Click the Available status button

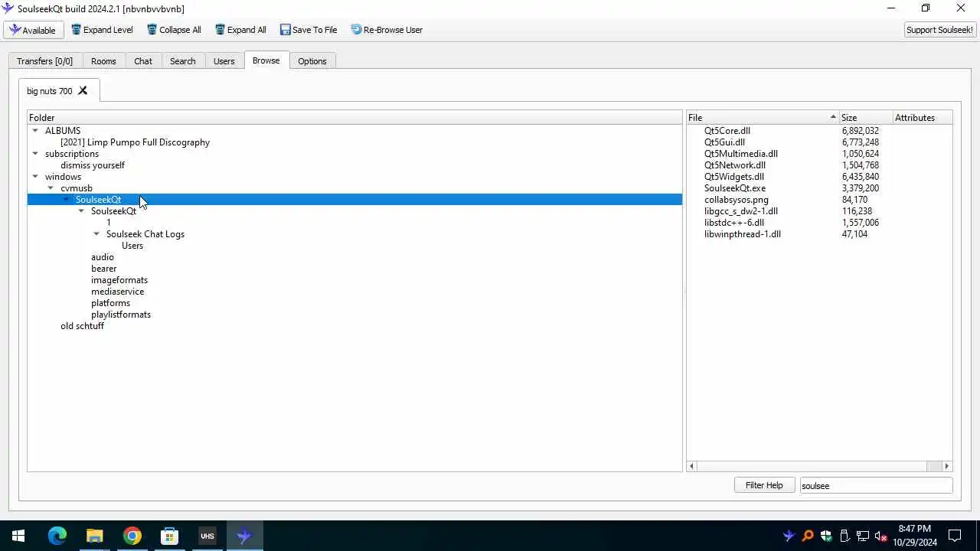tap(34, 30)
